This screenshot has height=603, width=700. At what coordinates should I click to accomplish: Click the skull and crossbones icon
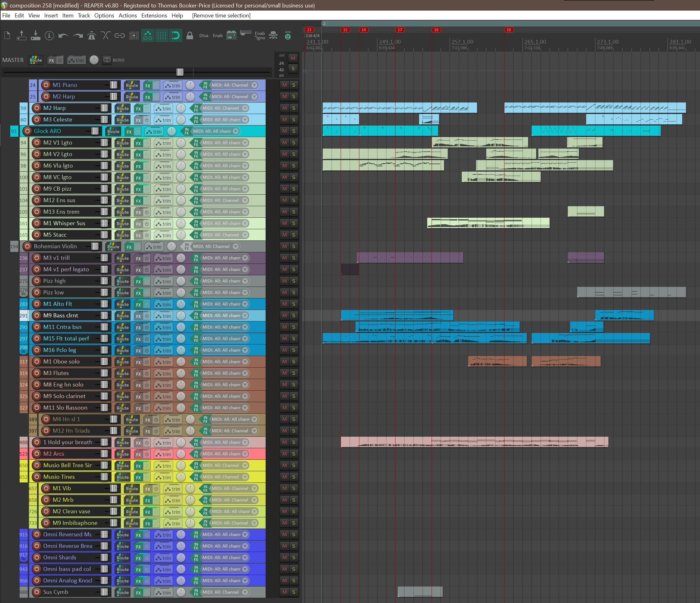tap(273, 36)
